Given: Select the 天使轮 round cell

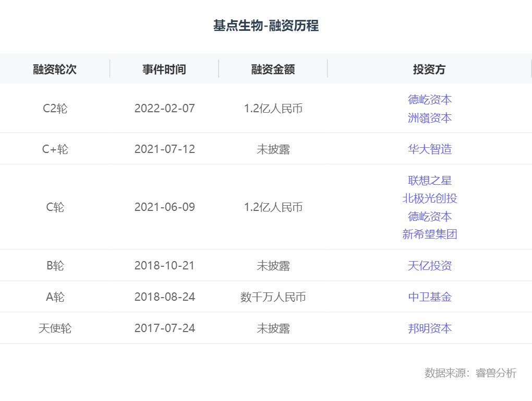Looking at the screenshot, I should coord(55,328).
